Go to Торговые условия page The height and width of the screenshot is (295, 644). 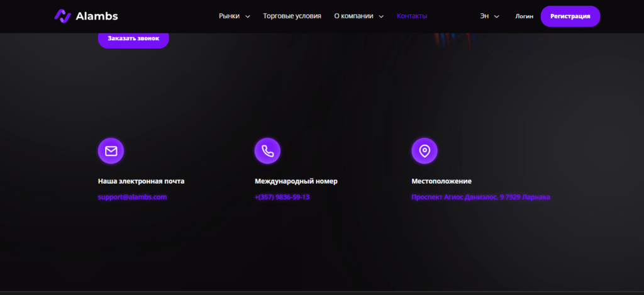coord(292,16)
